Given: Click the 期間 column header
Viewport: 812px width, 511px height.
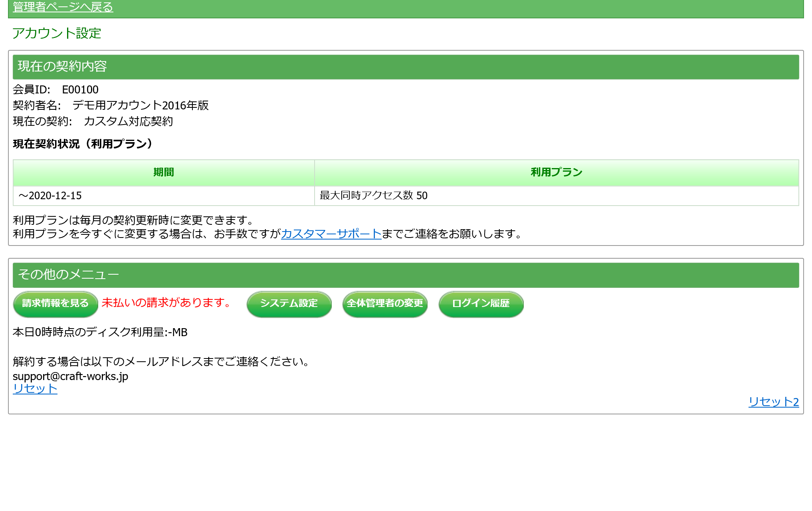Looking at the screenshot, I should (164, 172).
